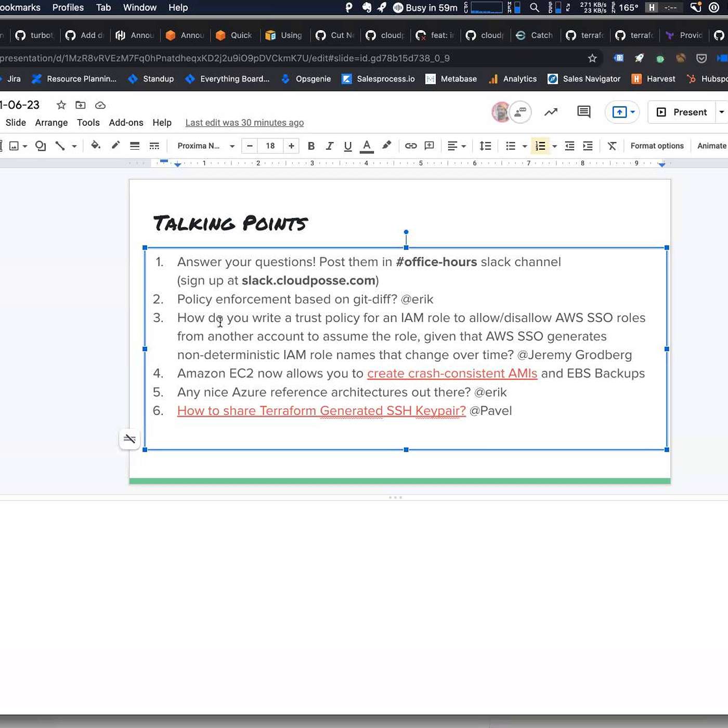
Task: Click the insert link icon
Action: [x=411, y=146]
